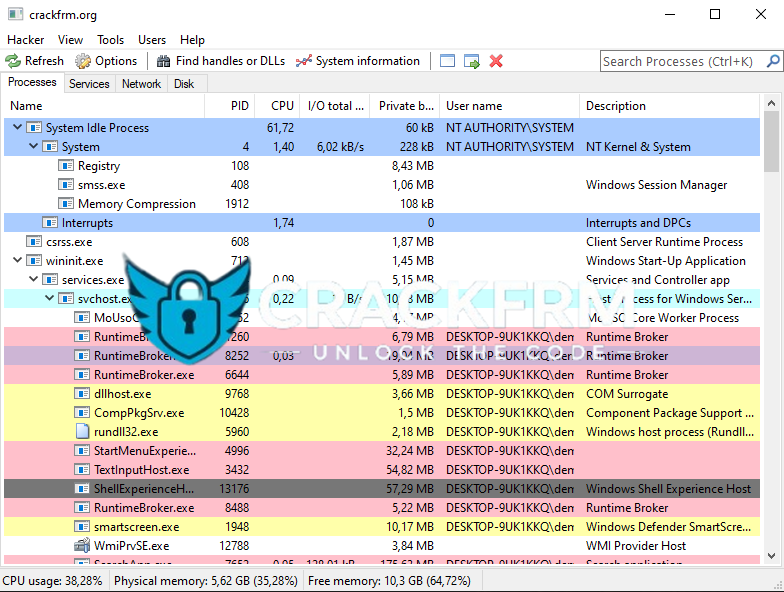The height and width of the screenshot is (592, 784).
Task: Click the Find handles or DLLs binoculars icon
Action: click(x=164, y=61)
